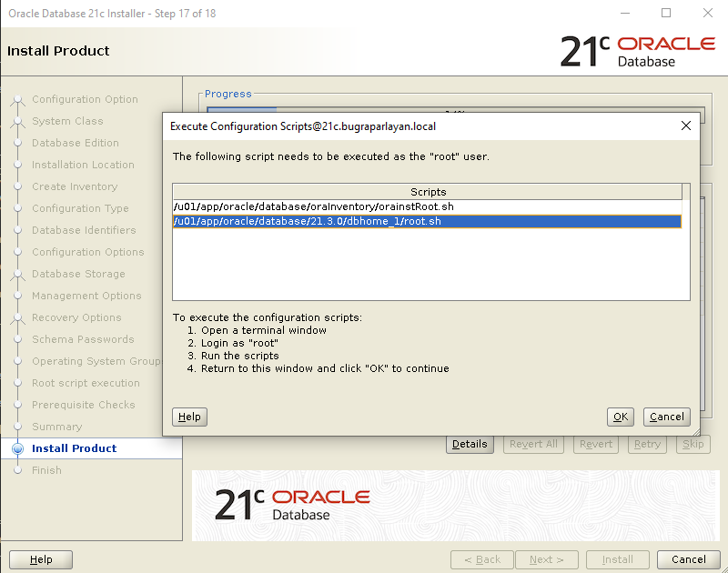Click the System Class step node icon
The width and height of the screenshot is (728, 573).
pyautogui.click(x=17, y=122)
